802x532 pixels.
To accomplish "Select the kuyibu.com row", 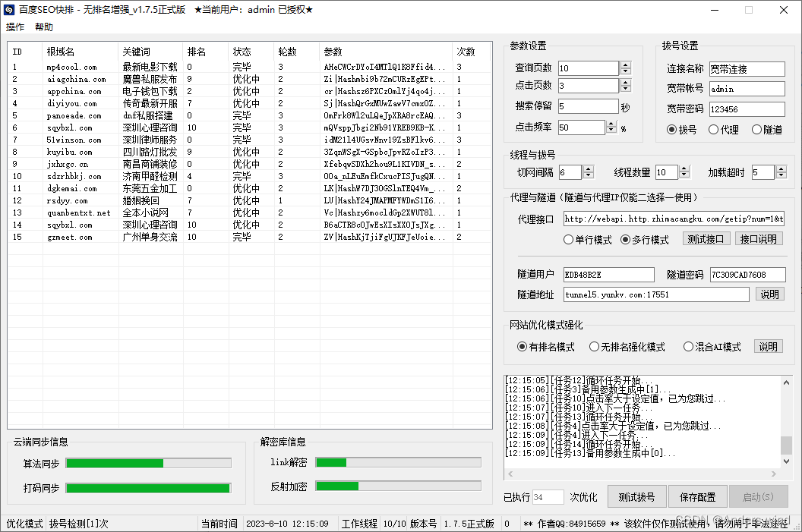I will coord(249,153).
